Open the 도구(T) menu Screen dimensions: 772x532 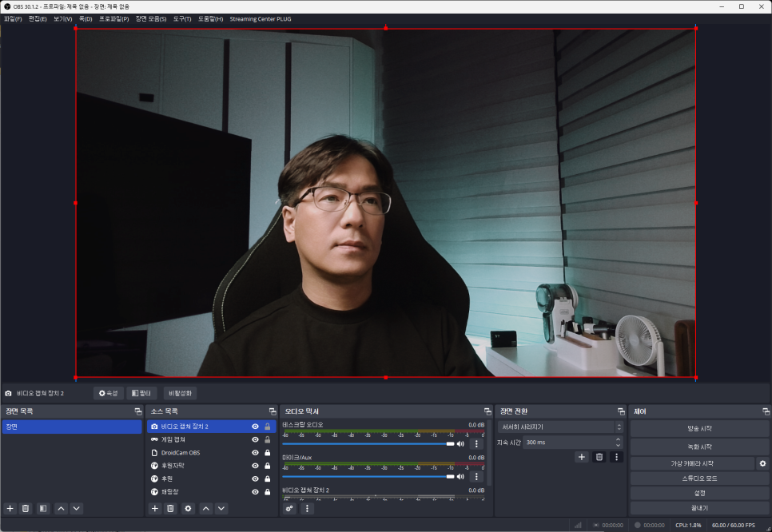182,18
